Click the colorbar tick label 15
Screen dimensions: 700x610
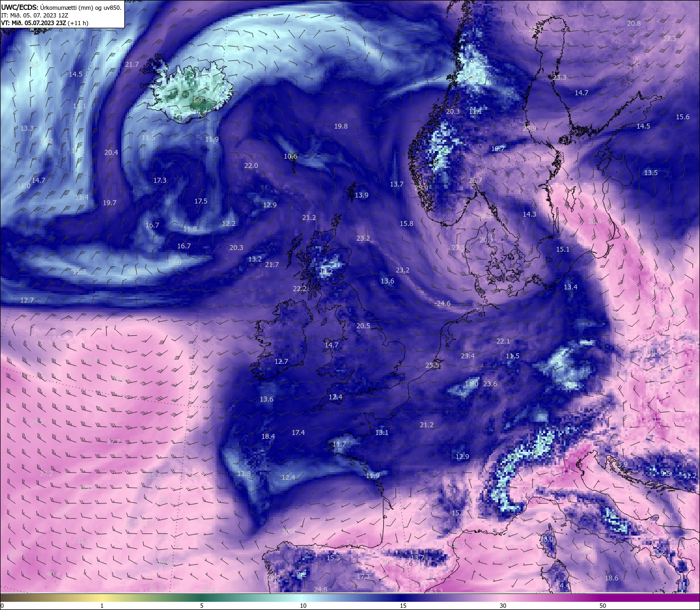pyautogui.click(x=403, y=606)
